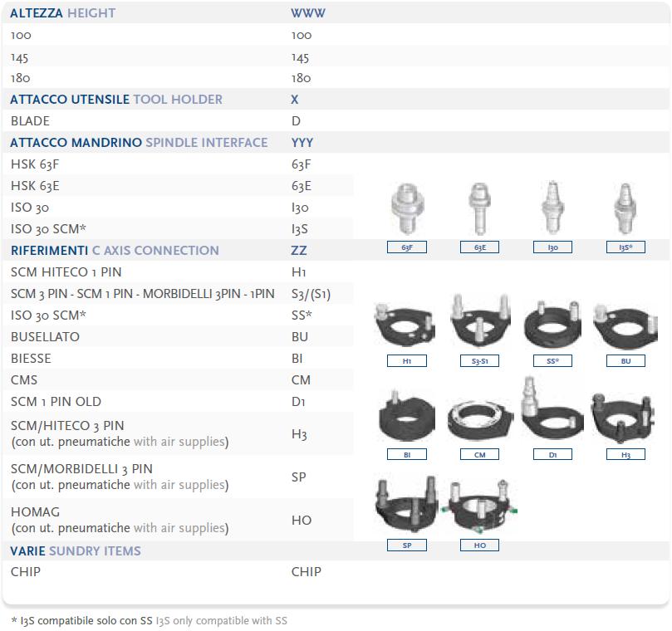This screenshot has width=672, height=631.
Task: Select the CM connection ring image
Action: [479, 419]
